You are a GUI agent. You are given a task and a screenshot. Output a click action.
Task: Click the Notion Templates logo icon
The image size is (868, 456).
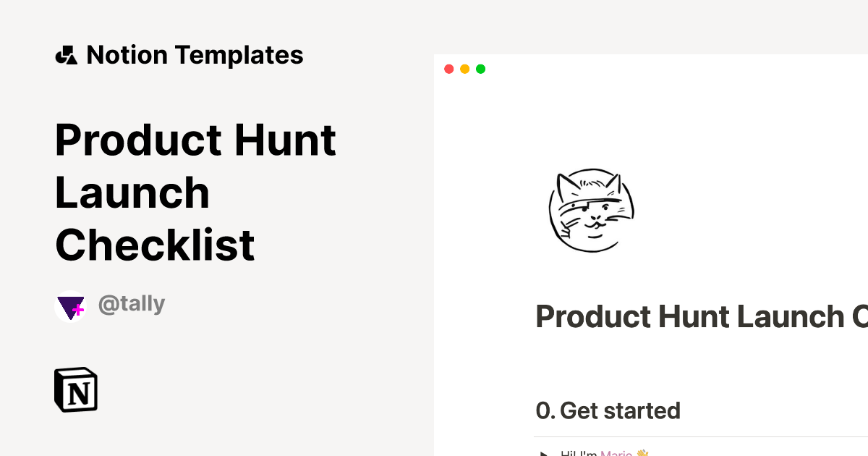[66, 54]
